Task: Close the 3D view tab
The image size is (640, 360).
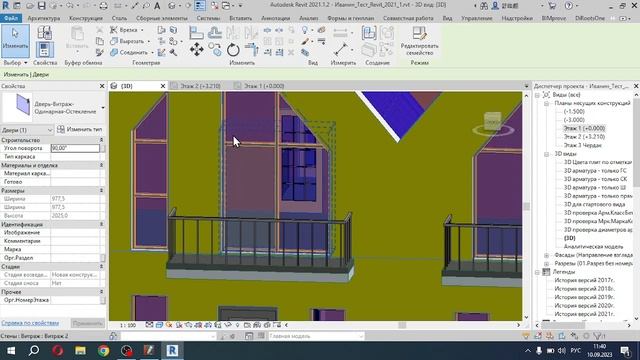Action: (163, 86)
